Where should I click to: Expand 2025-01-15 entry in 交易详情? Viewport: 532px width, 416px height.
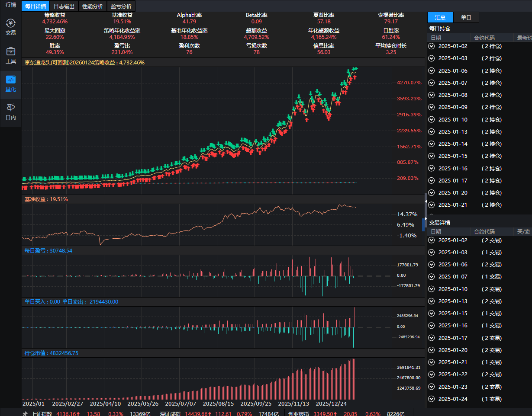point(431,313)
